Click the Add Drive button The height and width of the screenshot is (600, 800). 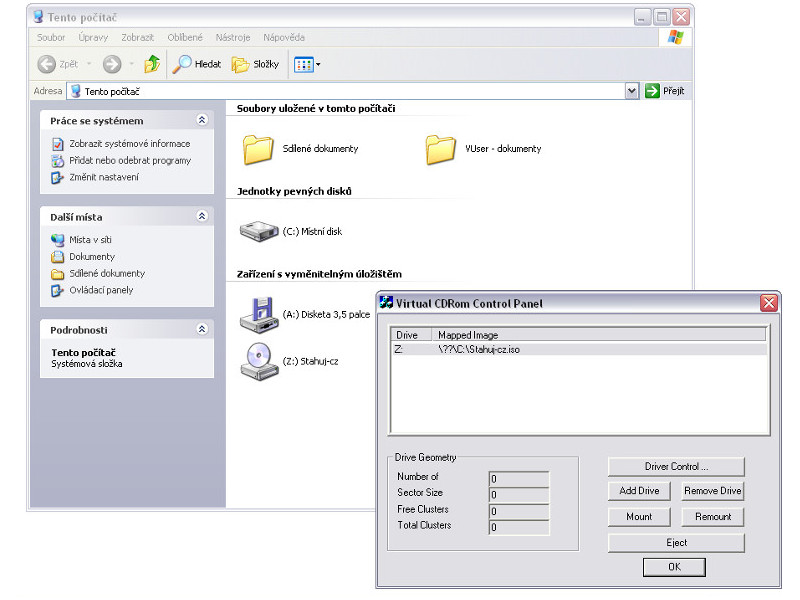(639, 491)
